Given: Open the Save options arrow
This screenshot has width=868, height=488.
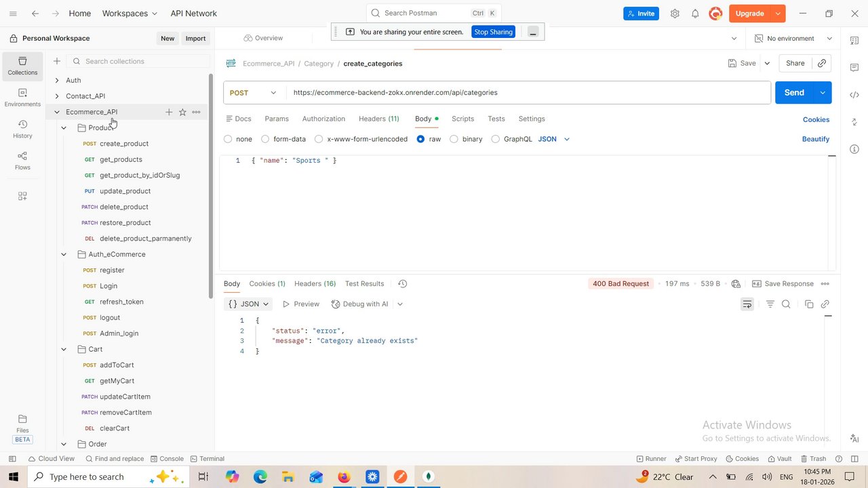Looking at the screenshot, I should coord(767,63).
